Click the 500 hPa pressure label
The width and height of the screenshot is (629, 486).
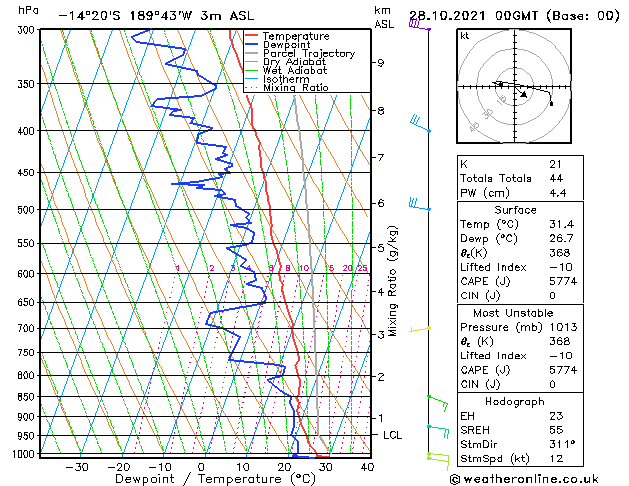[x=28, y=210]
